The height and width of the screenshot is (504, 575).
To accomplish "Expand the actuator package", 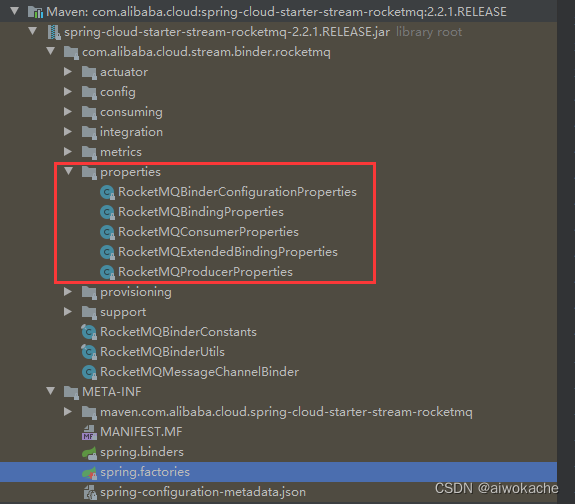I will tap(68, 71).
